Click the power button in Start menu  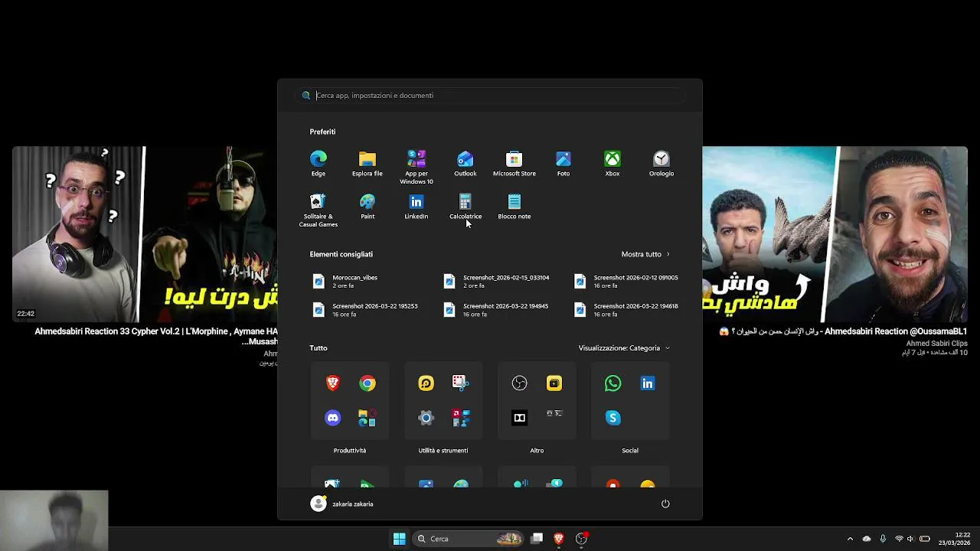tap(665, 504)
